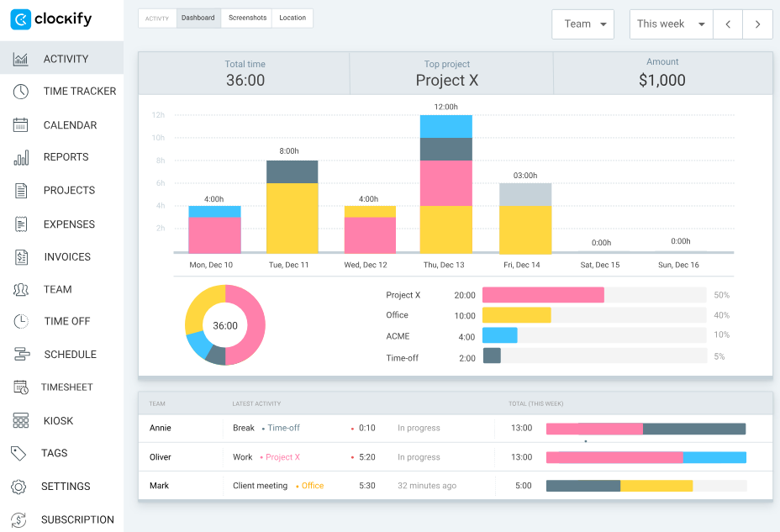Viewport: 780px width, 532px height.
Task: Click the Project X progress bar
Action: pos(542,294)
